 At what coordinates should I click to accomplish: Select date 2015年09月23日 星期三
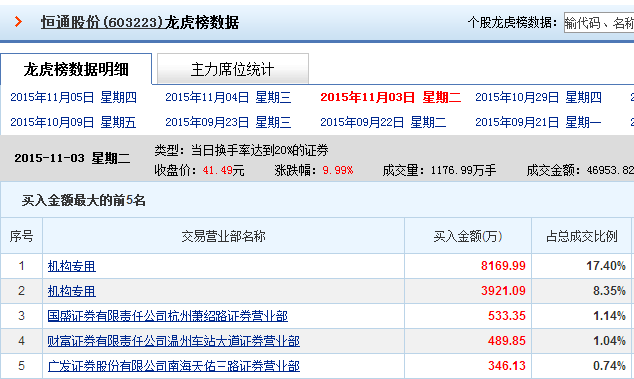click(x=228, y=122)
